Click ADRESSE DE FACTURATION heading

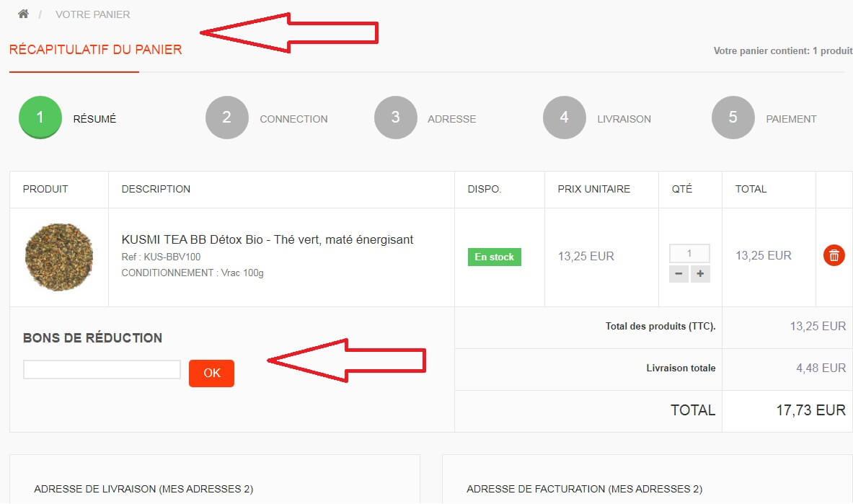(584, 489)
